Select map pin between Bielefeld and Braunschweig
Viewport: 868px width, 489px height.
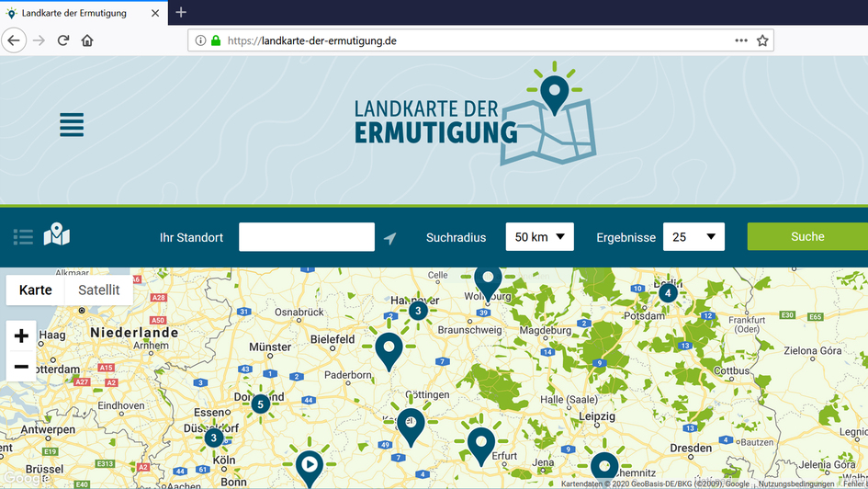click(389, 352)
